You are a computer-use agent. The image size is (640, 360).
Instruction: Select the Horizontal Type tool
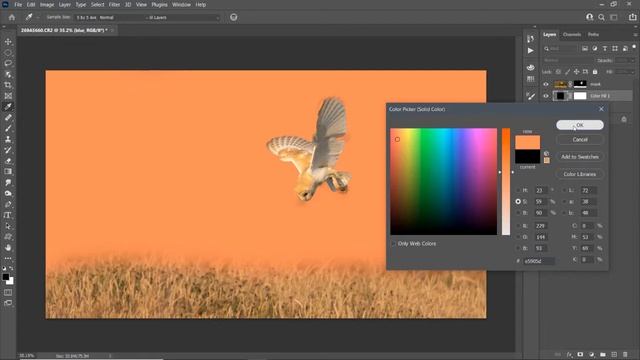click(x=8, y=215)
